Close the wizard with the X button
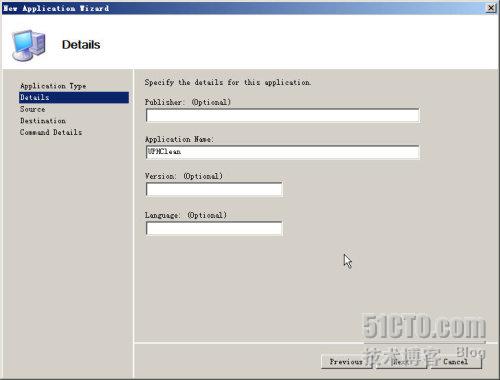The width and height of the screenshot is (500, 380). pos(491,8)
